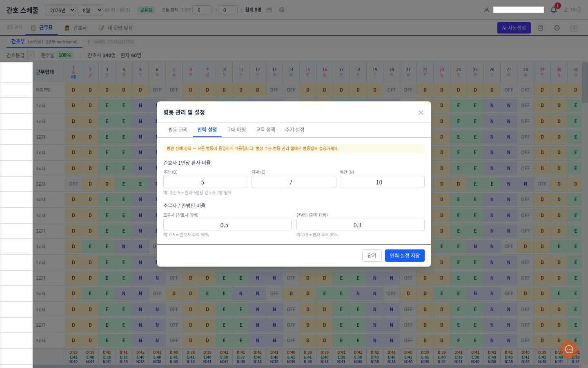Open the notification bell with red badge
This screenshot has height=368, width=588.
coord(554,10)
